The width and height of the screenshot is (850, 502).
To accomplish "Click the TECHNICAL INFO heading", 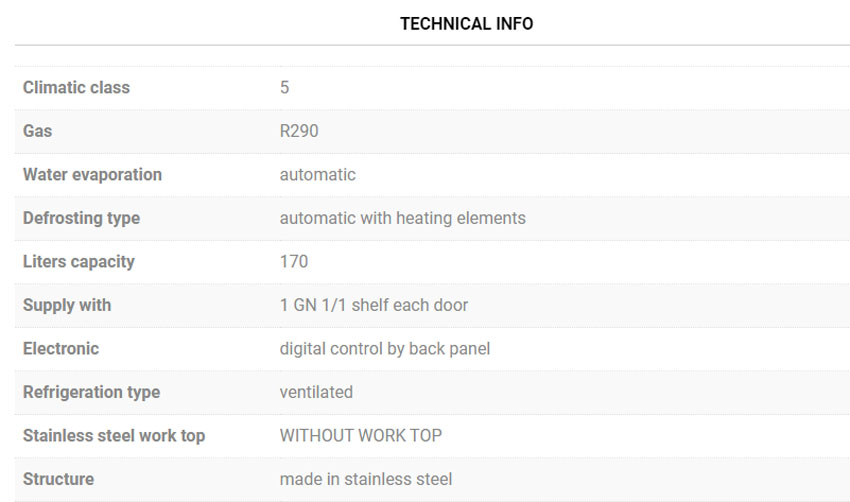I will tap(466, 24).
